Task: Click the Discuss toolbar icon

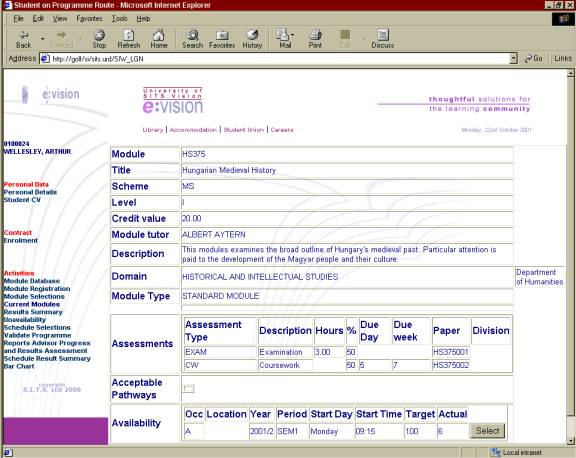Action: (x=382, y=39)
